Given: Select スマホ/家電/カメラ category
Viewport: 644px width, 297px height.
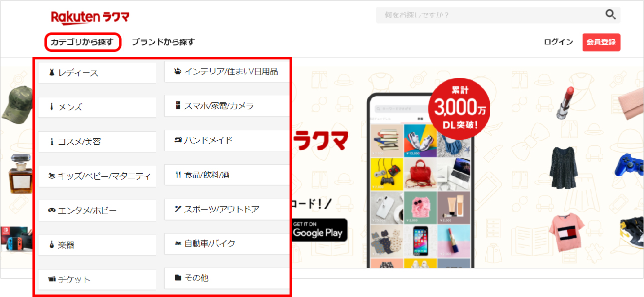Looking at the screenshot, I should click(x=227, y=106).
